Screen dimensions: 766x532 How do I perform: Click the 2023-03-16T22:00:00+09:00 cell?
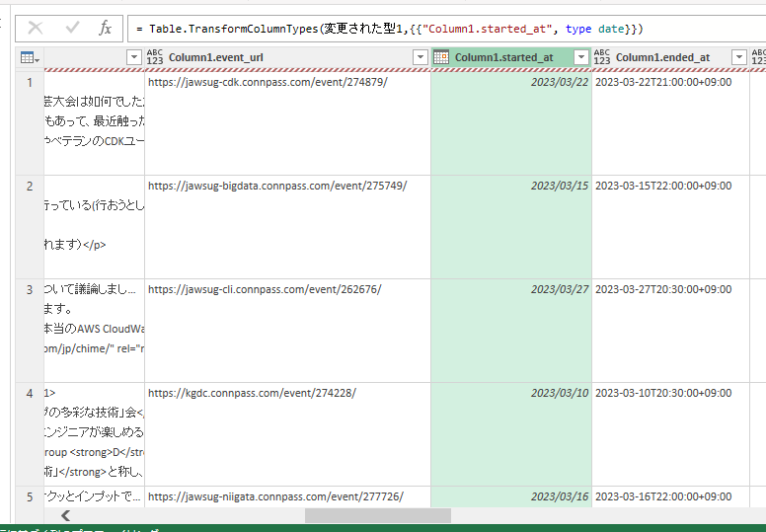click(670, 496)
